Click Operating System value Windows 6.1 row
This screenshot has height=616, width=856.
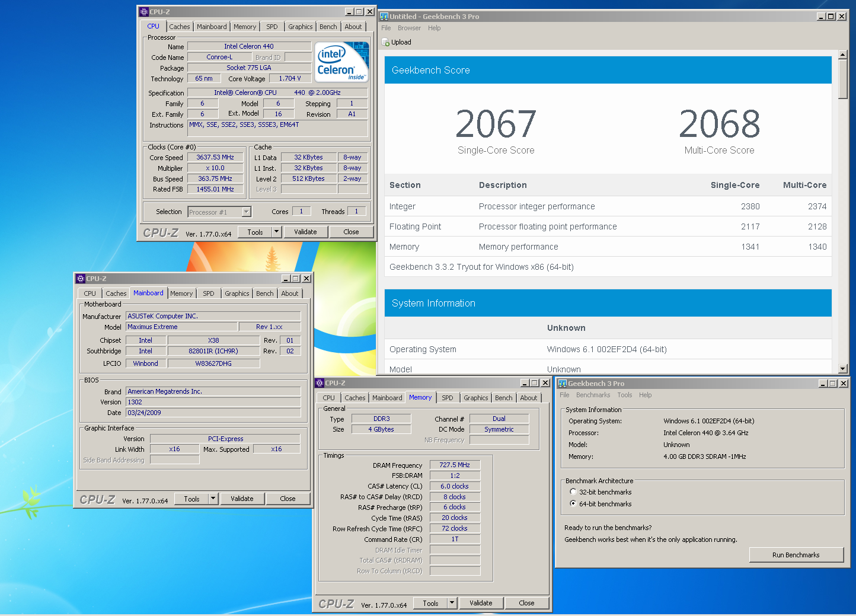pos(607,349)
